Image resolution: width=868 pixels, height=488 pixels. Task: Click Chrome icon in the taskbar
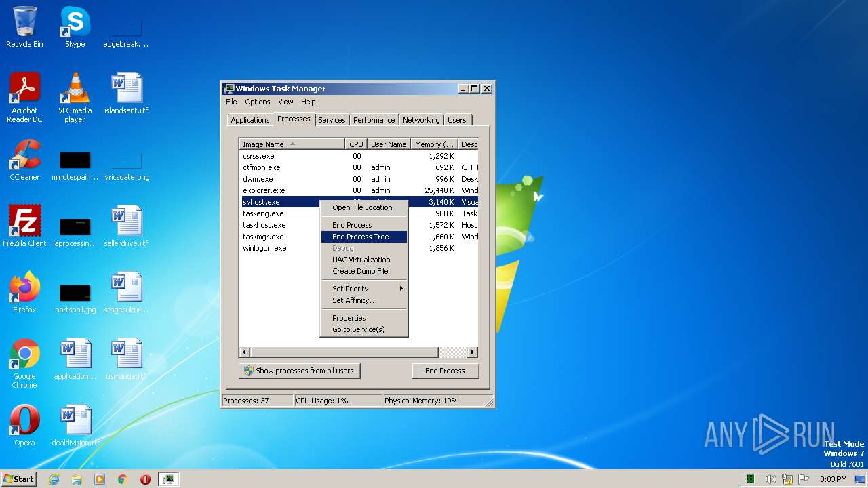(123, 479)
